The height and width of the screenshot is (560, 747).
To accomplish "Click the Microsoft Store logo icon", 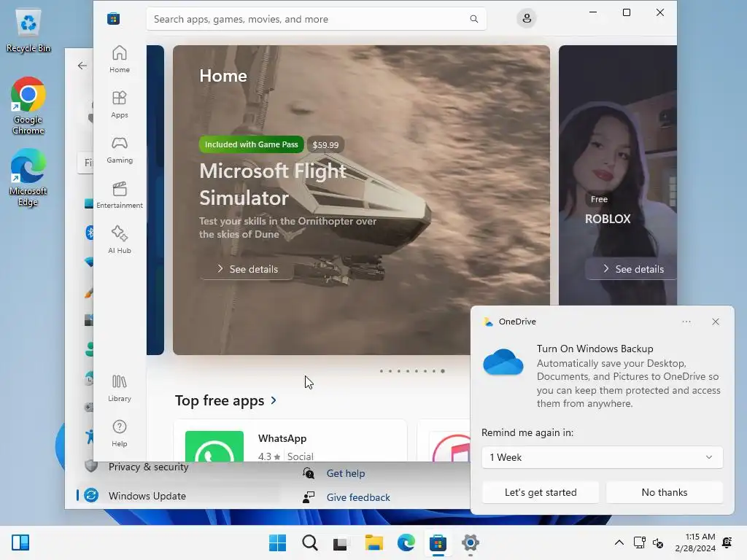I will point(113,19).
